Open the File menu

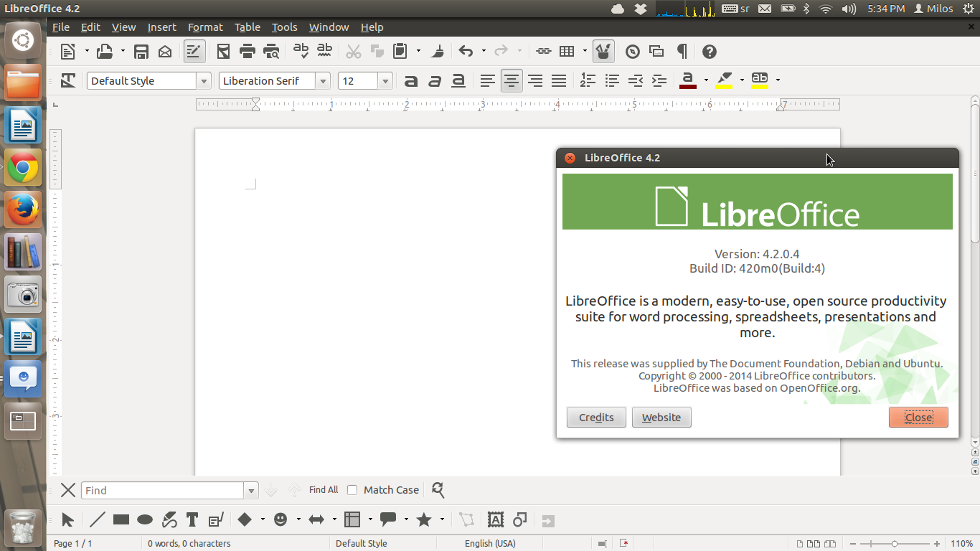[x=61, y=27]
